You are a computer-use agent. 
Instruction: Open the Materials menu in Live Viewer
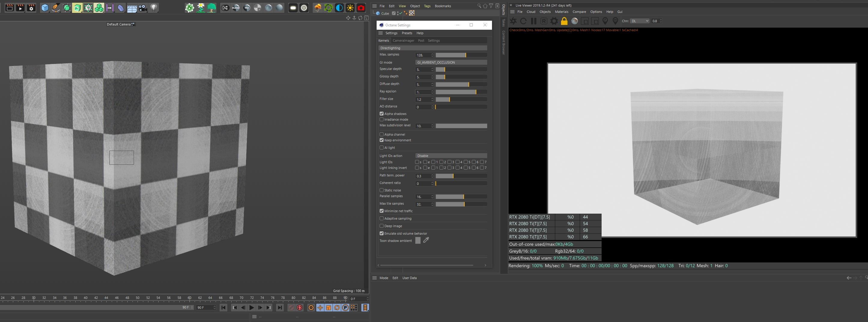point(561,12)
